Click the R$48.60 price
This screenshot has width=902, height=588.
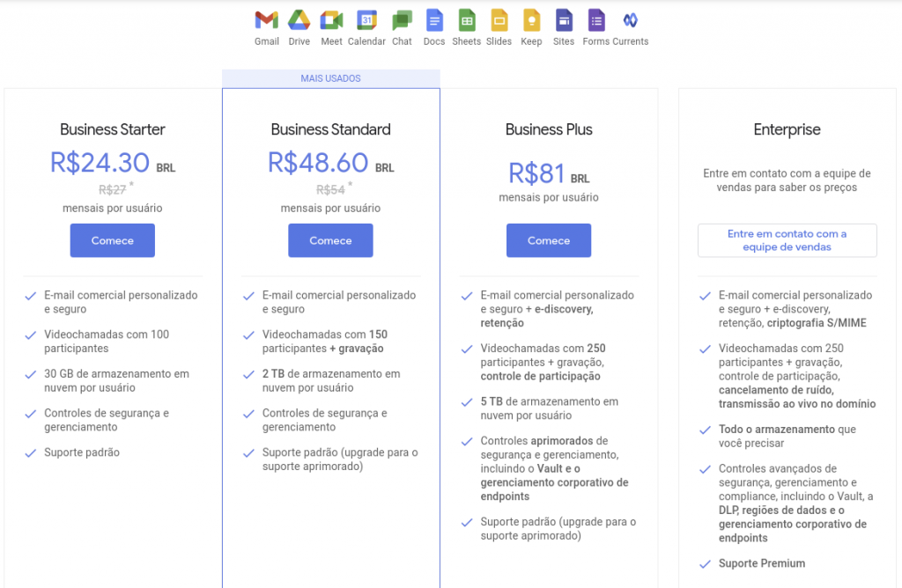[317, 163]
